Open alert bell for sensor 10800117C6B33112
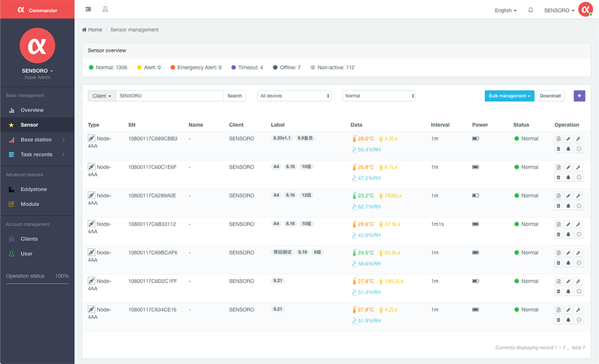 (x=568, y=235)
